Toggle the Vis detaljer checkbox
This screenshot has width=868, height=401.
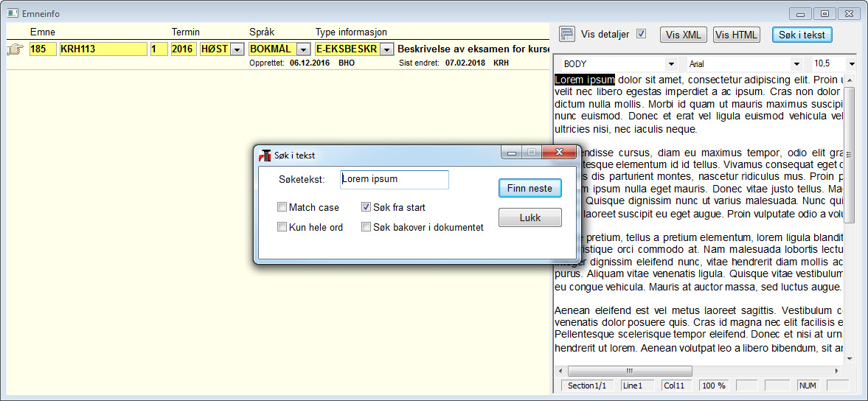coord(641,34)
